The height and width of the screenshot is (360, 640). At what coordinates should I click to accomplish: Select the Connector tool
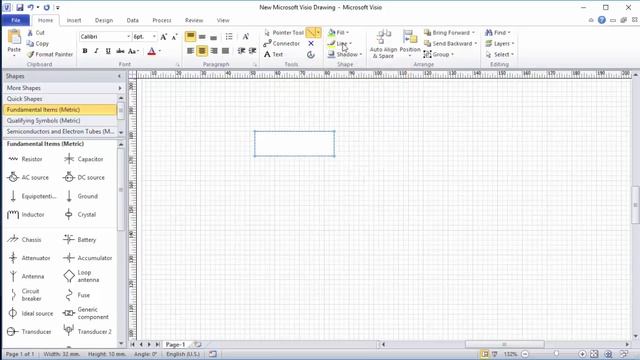282,43
